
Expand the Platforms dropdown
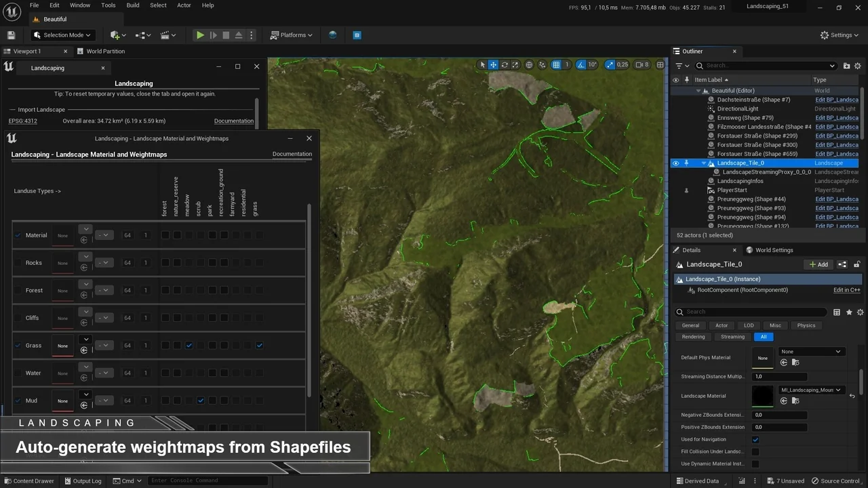click(291, 35)
